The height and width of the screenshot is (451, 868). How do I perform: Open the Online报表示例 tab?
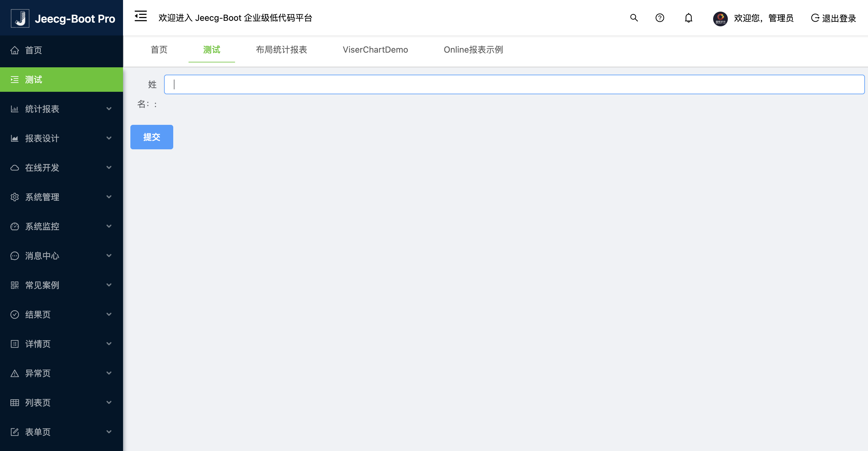(473, 50)
